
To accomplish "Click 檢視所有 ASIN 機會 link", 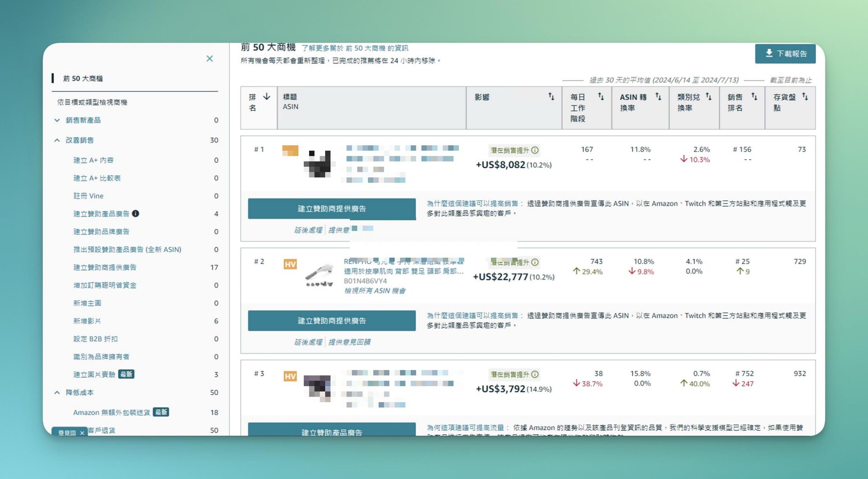I will pos(374,291).
